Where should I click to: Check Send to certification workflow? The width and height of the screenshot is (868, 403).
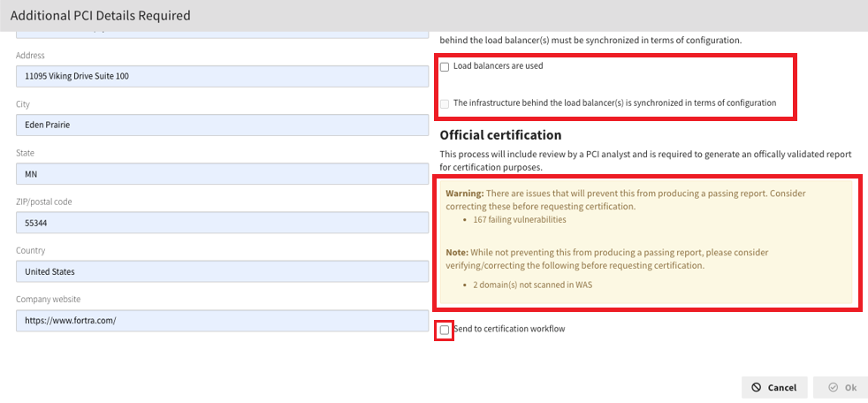point(445,330)
